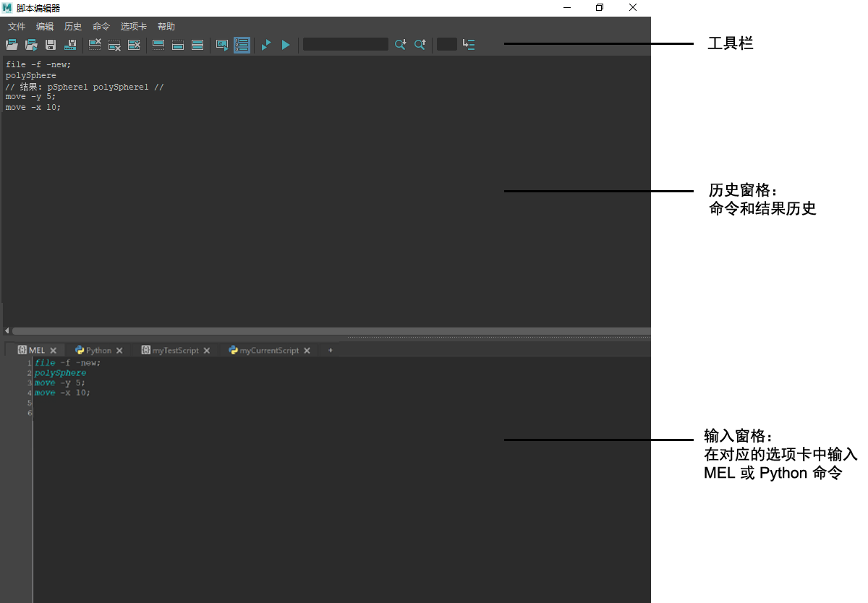
Task: Close the myTestScript tab
Action: click(206, 350)
